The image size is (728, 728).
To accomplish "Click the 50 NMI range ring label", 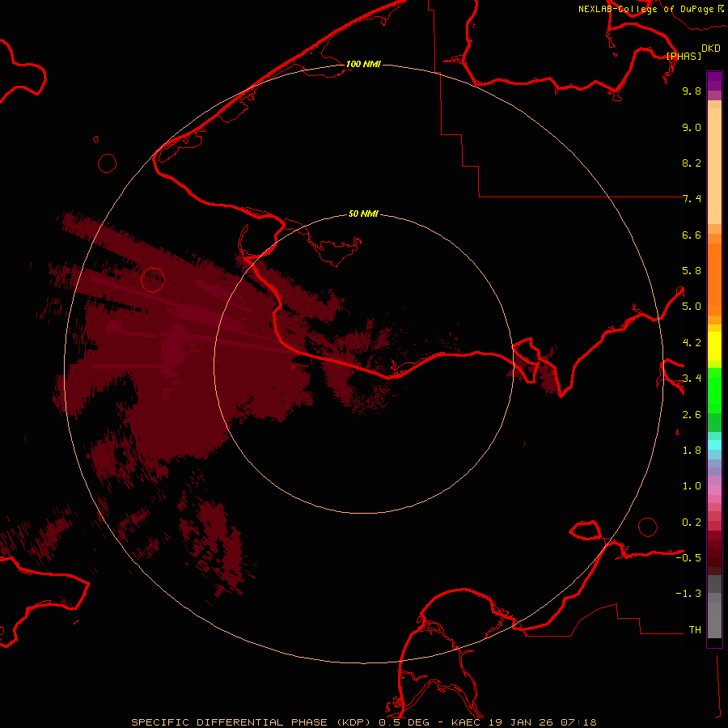I will [x=363, y=214].
